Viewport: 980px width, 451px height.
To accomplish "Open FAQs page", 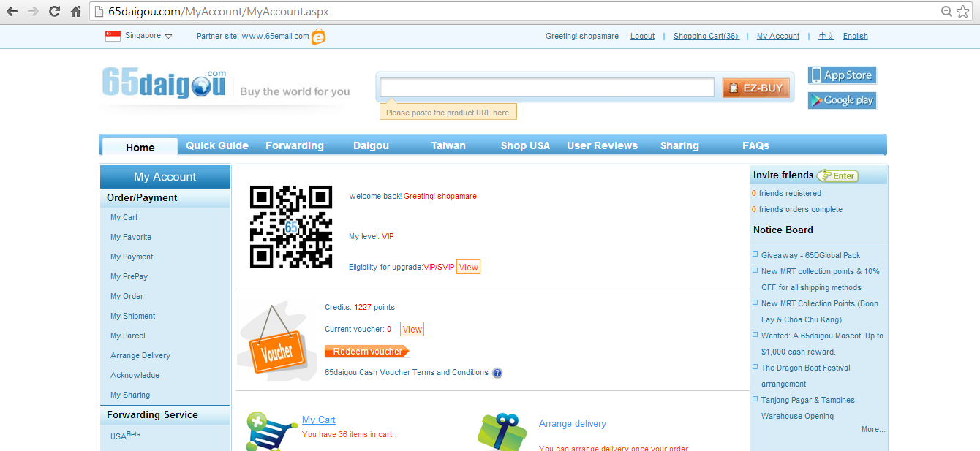I will (755, 145).
